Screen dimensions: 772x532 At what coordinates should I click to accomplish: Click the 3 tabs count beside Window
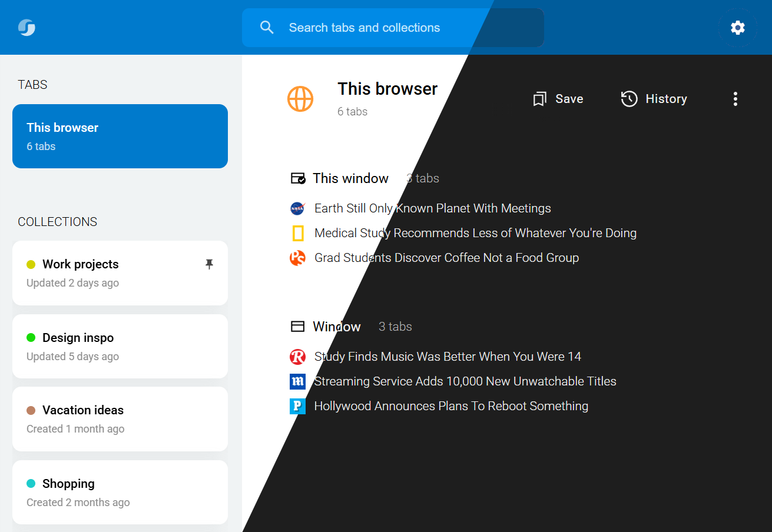click(395, 327)
